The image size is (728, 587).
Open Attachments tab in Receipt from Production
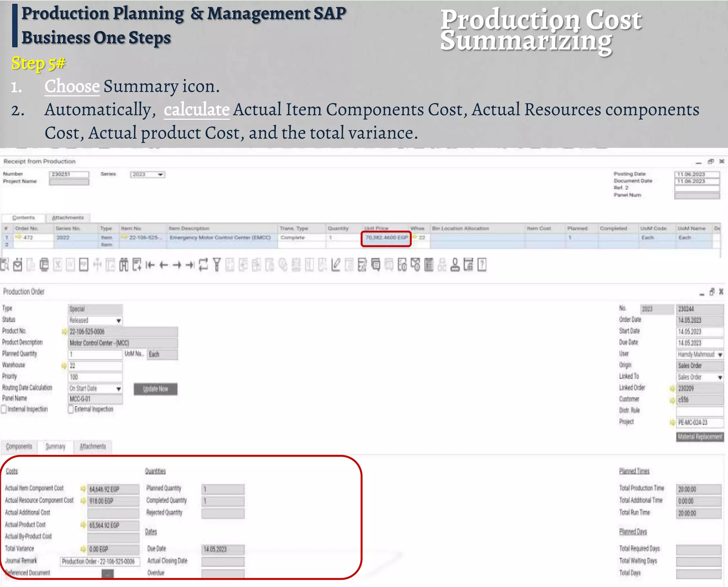coord(68,217)
